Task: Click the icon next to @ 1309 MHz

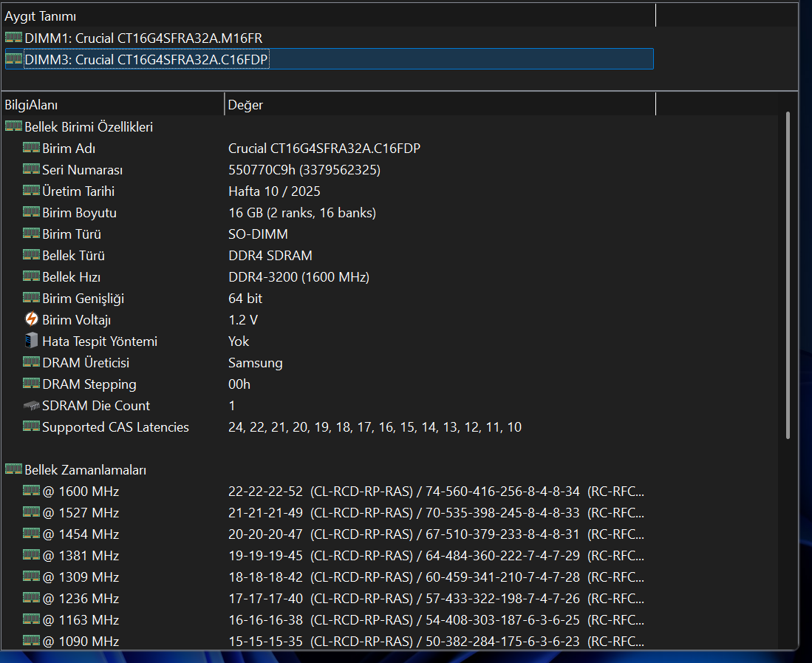Action: [31, 576]
